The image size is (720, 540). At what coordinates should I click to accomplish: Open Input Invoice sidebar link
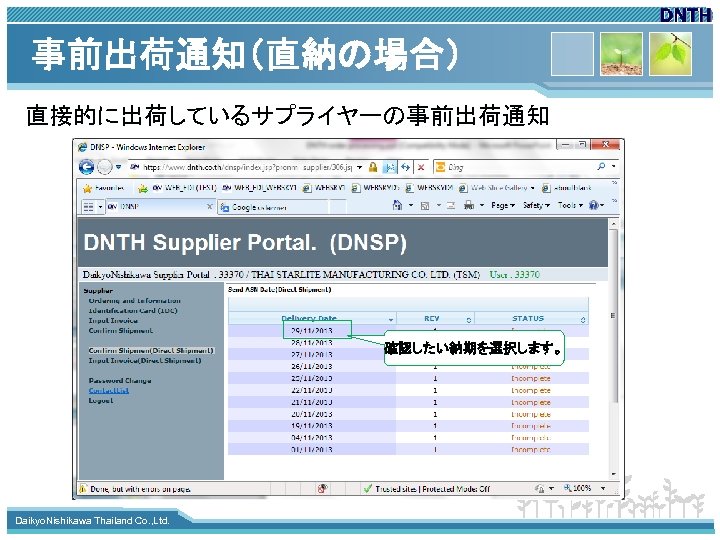(113, 321)
